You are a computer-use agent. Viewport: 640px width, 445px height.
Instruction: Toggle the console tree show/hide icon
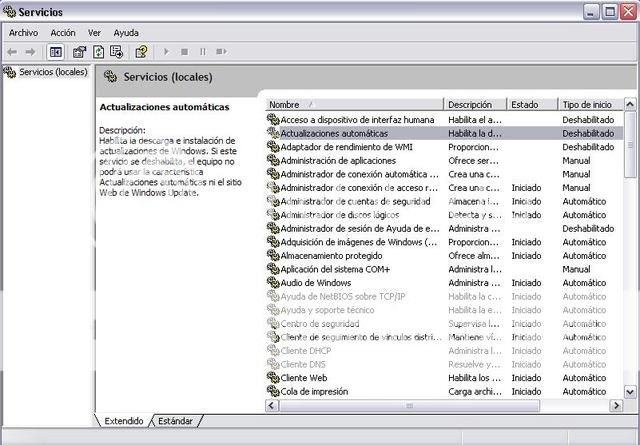click(x=56, y=52)
